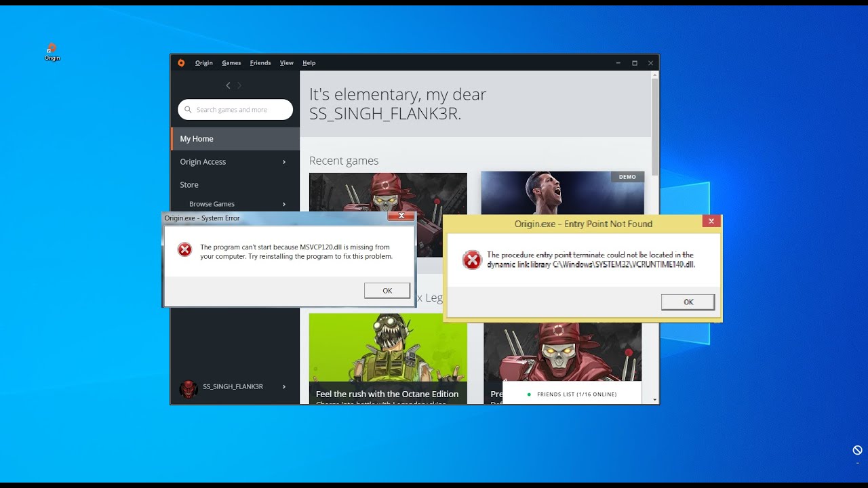Open the Origin shortcut on the desktop
This screenshot has height=488, width=868.
[52, 52]
